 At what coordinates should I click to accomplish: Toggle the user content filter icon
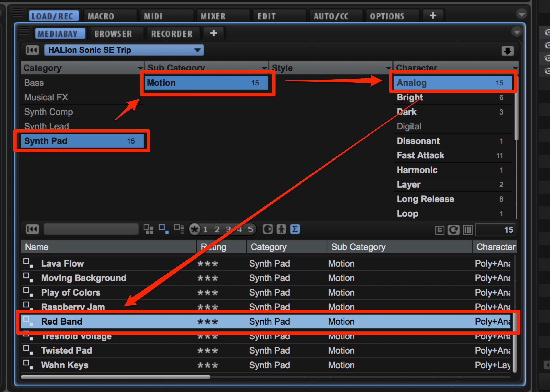pos(281,229)
